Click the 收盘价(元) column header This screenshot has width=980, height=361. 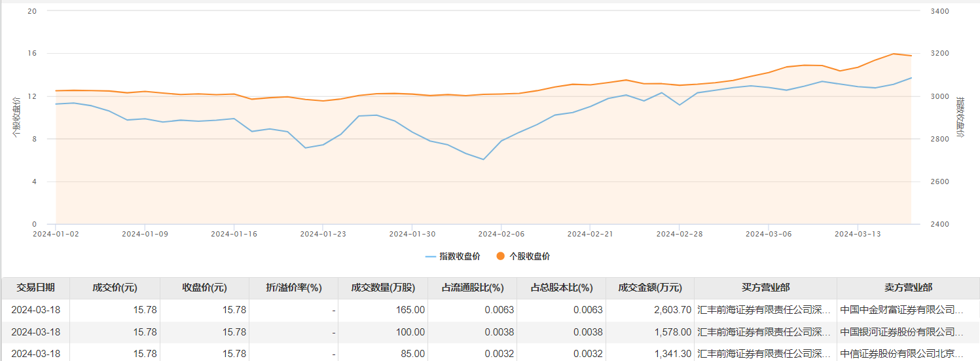(x=204, y=288)
